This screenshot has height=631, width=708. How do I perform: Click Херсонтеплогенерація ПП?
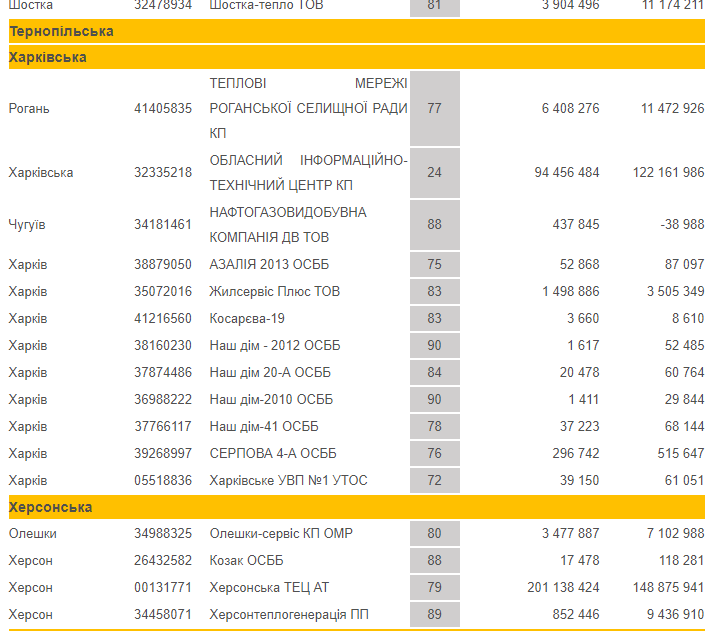289,614
